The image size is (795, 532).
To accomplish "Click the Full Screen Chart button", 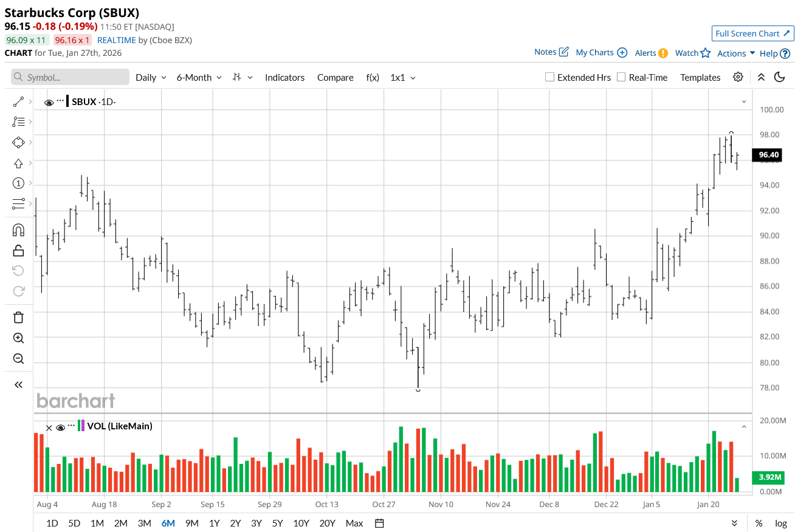I will [x=752, y=33].
